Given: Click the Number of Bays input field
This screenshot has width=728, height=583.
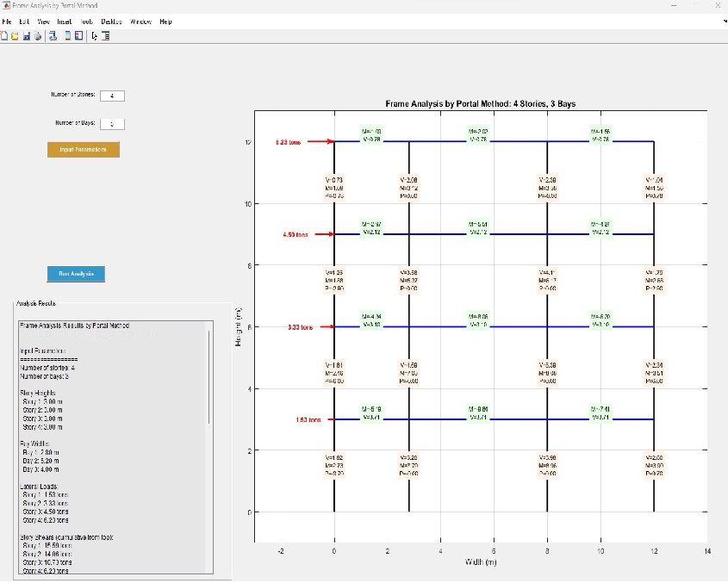Looking at the screenshot, I should tap(112, 124).
